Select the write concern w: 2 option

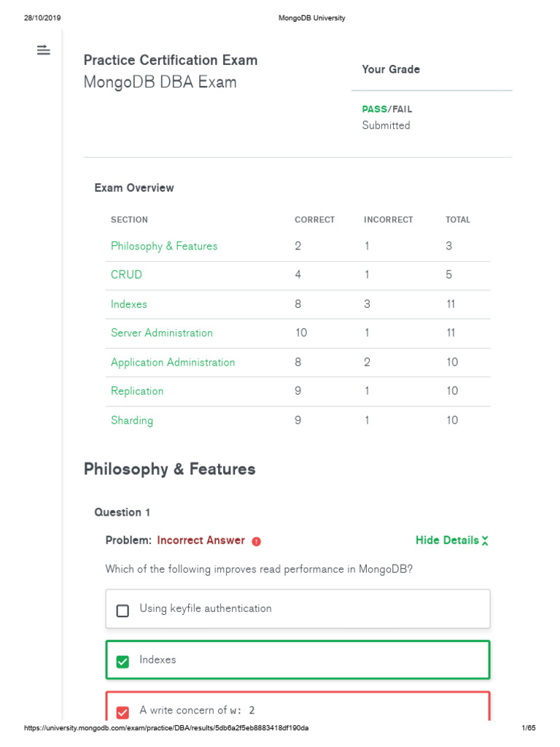(297, 706)
